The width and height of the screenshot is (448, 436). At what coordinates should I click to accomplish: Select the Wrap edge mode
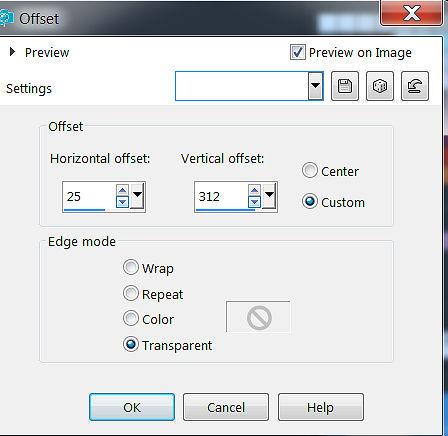(x=131, y=267)
